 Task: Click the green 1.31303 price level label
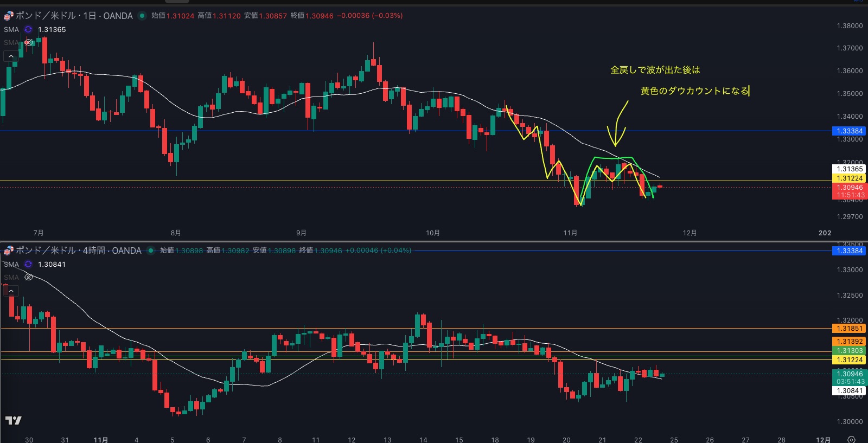pyautogui.click(x=849, y=351)
